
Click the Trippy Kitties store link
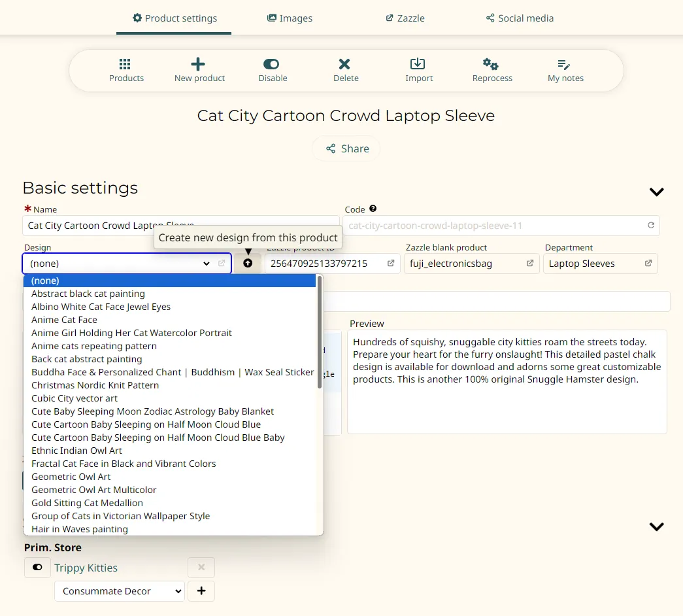[86, 568]
